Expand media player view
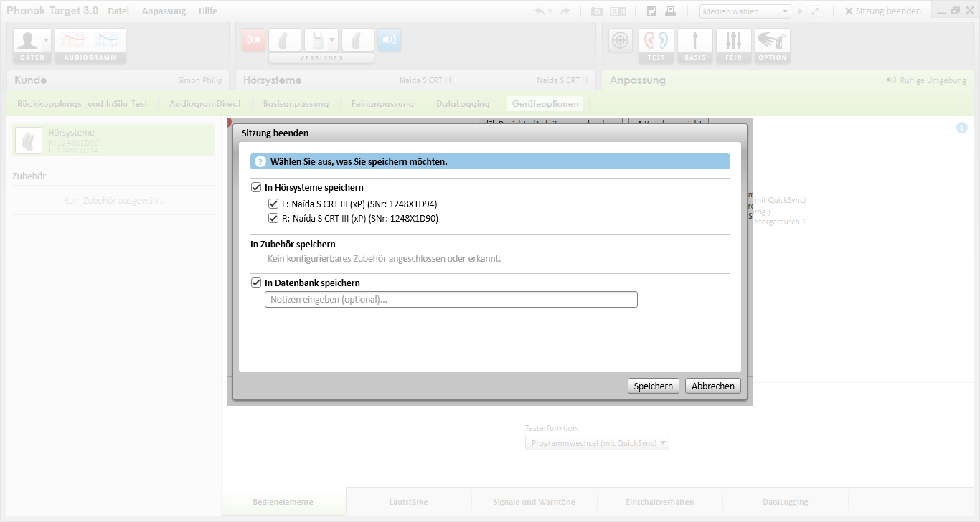 [x=815, y=11]
